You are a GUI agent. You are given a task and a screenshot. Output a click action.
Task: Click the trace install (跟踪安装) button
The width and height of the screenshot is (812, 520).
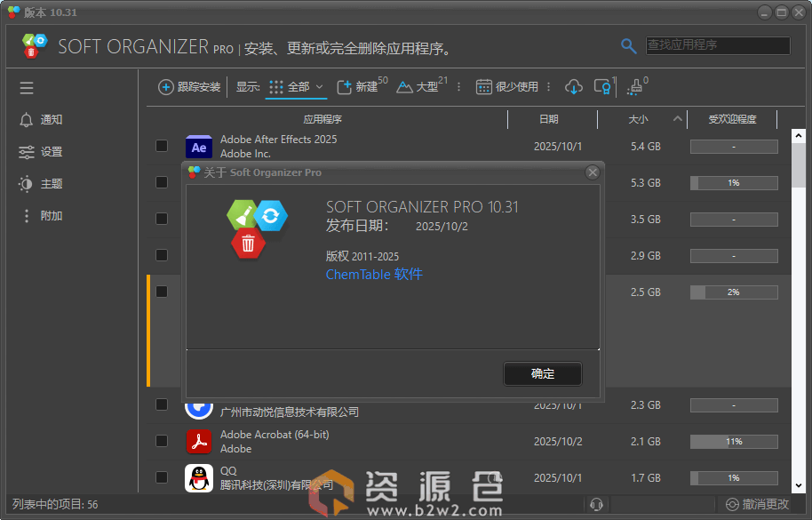click(x=189, y=87)
